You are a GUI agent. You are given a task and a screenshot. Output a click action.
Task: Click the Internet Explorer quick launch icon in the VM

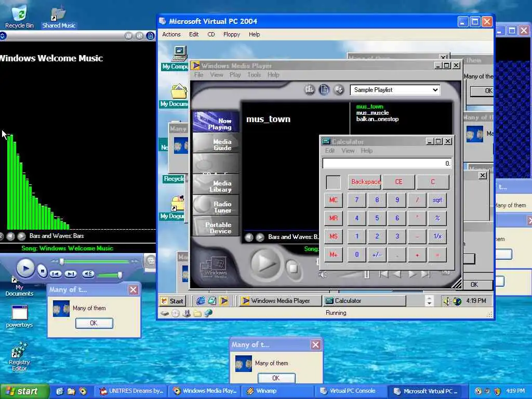click(x=201, y=301)
